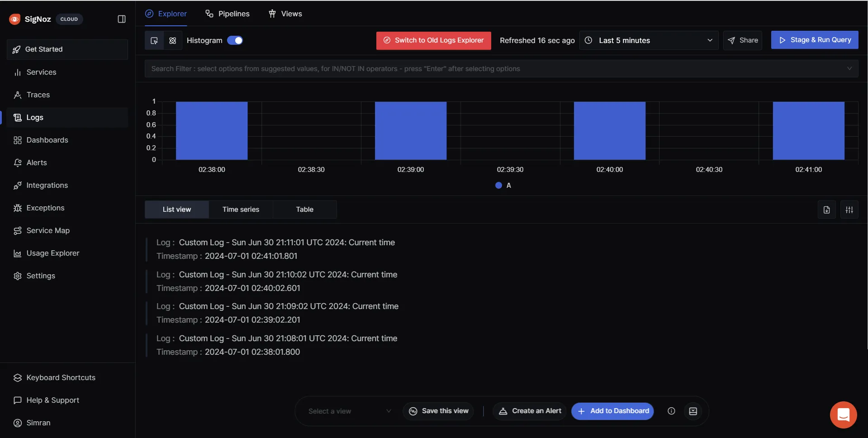Collapse the sidebar panel icon

122,19
